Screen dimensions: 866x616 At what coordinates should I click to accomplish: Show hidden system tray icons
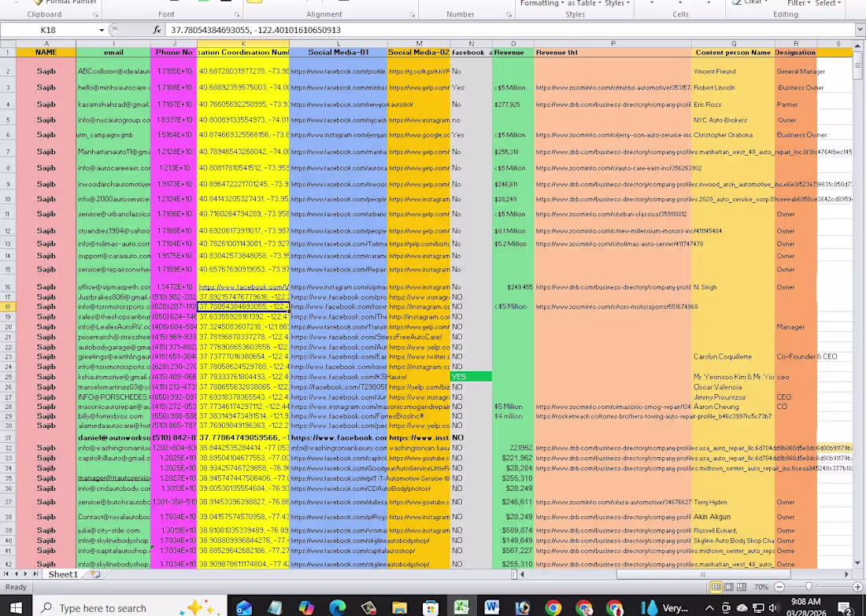pyautogui.click(x=709, y=608)
